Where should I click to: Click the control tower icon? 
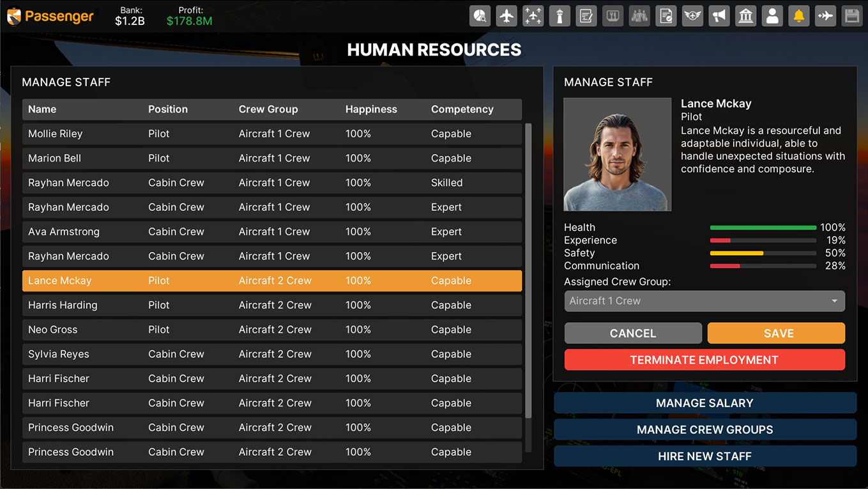click(560, 16)
